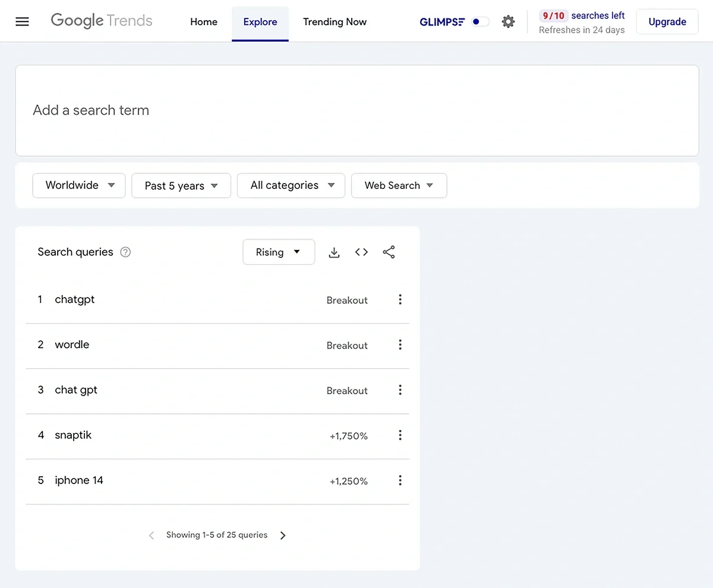
Task: Download the search queries data as CSV
Action: tap(334, 252)
